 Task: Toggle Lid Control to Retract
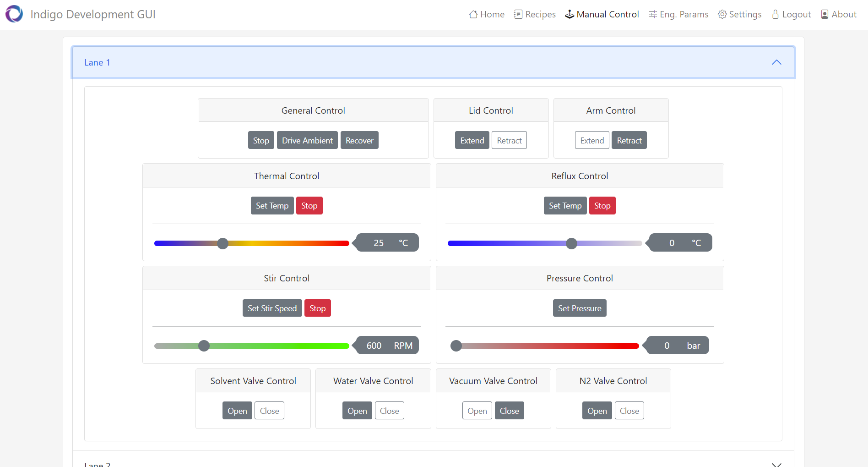click(x=509, y=141)
